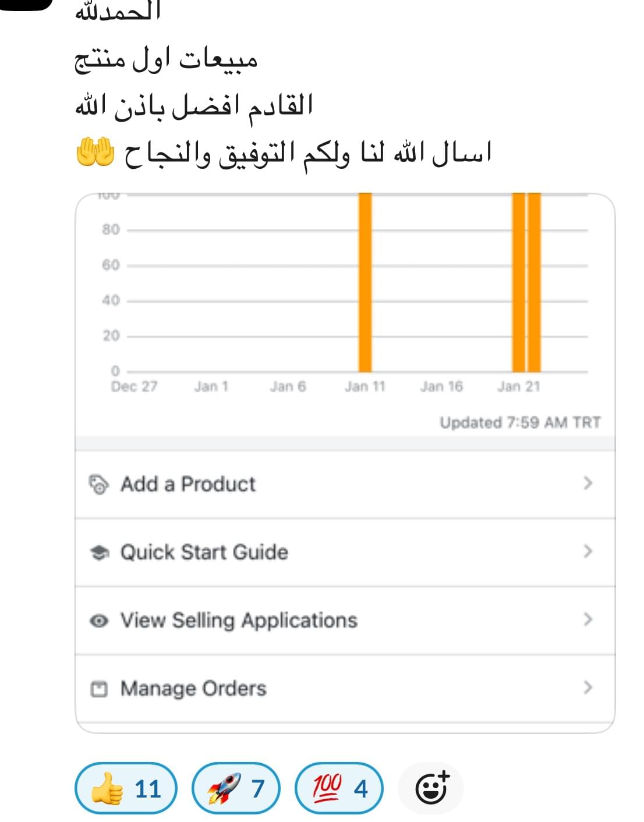644x822 pixels.
Task: Click the Updated 7:59 AM TRT timestamp
Action: point(520,423)
